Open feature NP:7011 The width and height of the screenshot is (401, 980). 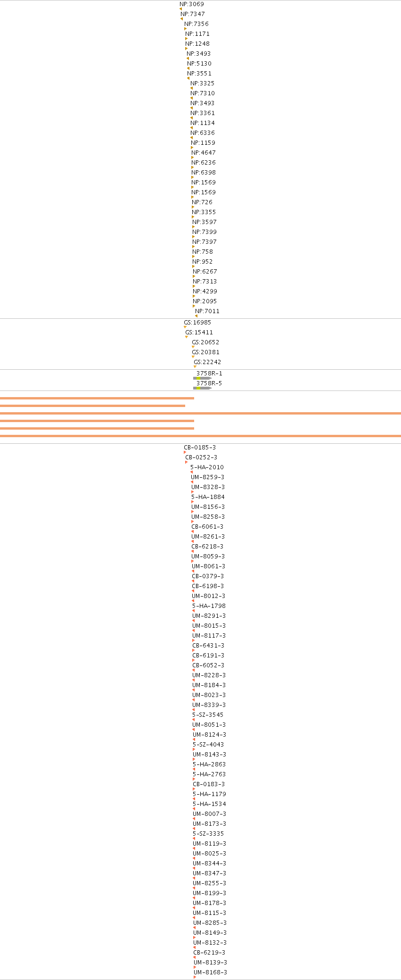coord(207,311)
